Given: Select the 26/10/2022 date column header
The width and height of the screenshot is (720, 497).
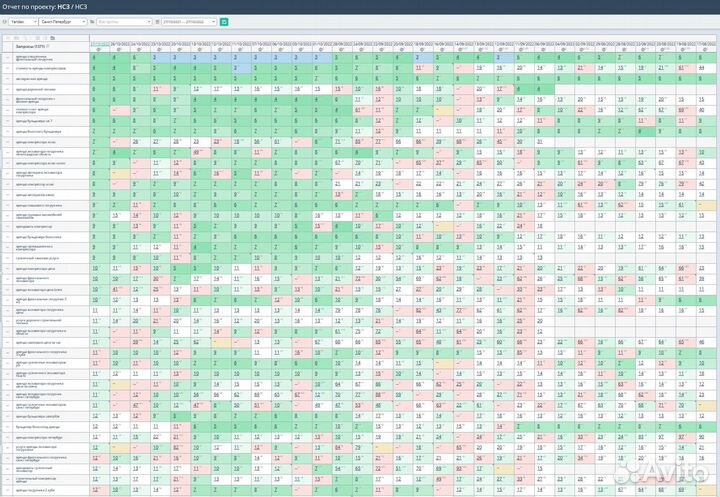Looking at the screenshot, I should 118,45.
